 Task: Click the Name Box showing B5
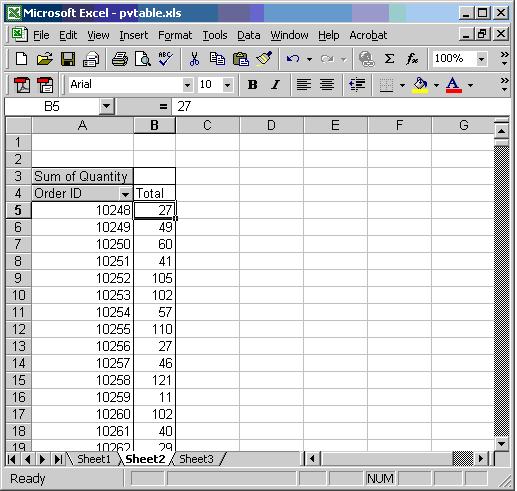52,107
